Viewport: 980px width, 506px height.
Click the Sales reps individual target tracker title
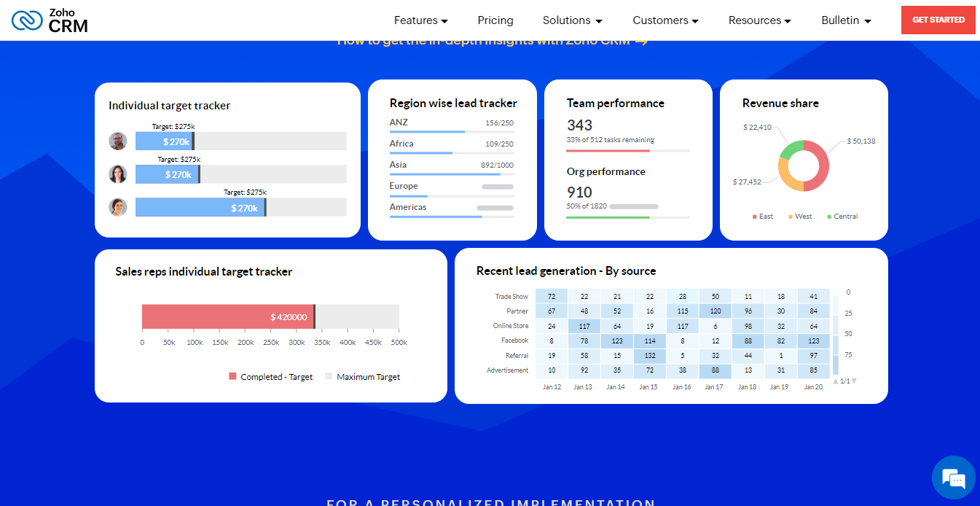(x=204, y=272)
